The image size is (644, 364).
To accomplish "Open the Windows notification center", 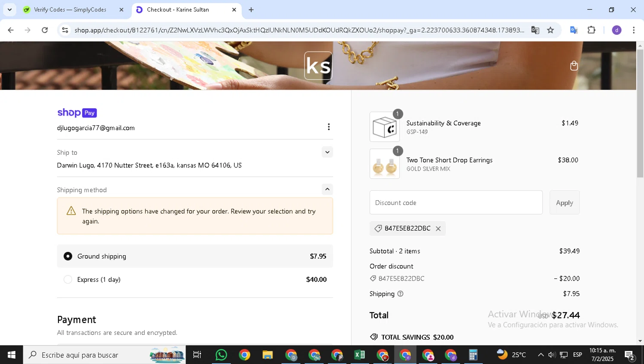I will click(630, 355).
